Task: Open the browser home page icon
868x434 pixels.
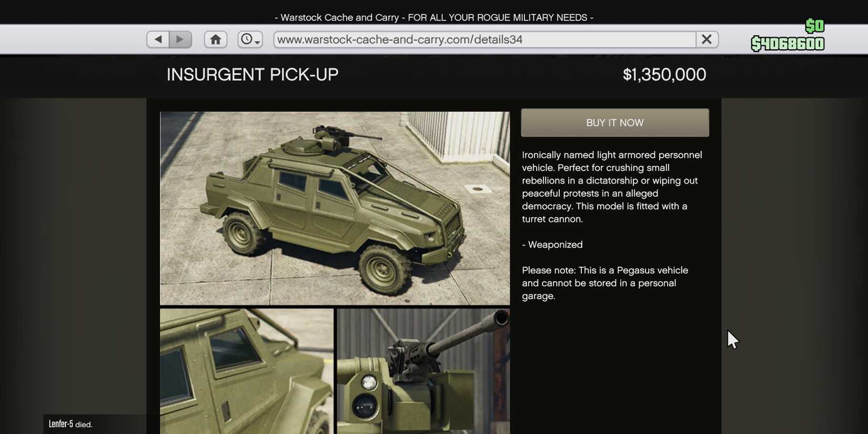Action: point(216,39)
